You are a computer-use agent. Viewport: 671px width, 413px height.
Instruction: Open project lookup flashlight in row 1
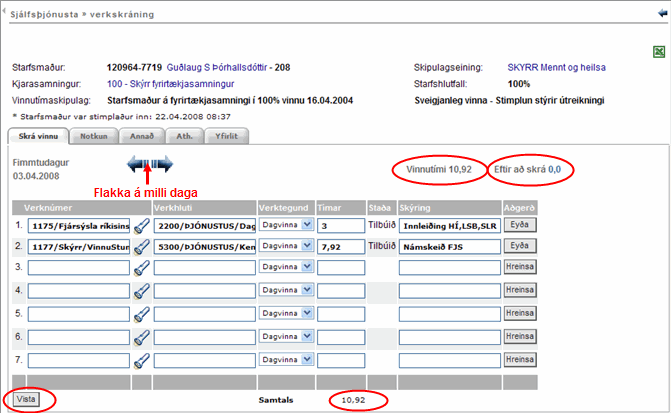point(142,226)
